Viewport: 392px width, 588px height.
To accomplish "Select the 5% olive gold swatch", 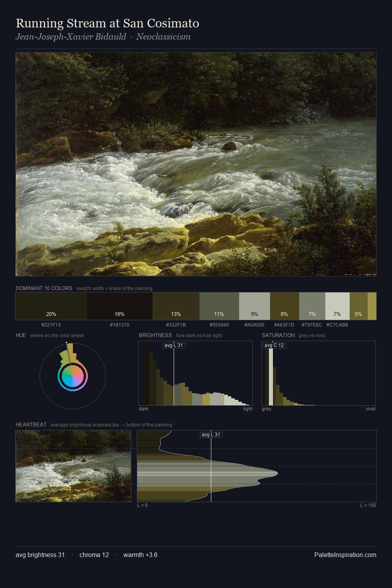I will point(358,306).
